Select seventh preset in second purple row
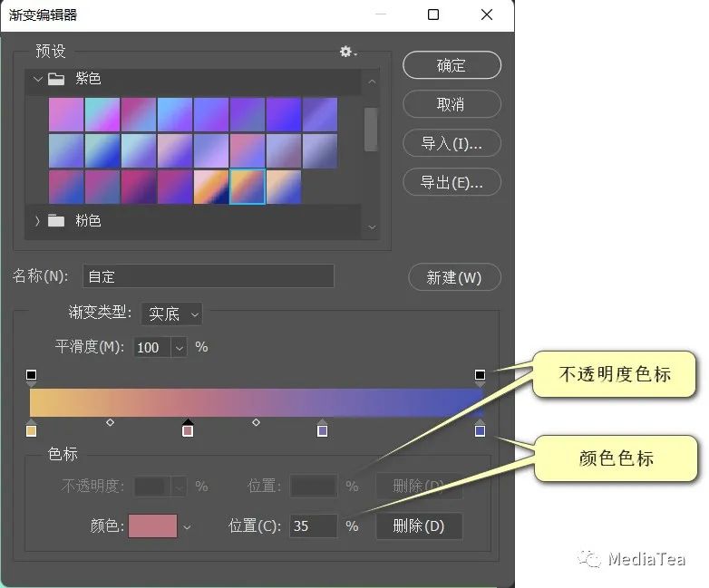 point(284,151)
